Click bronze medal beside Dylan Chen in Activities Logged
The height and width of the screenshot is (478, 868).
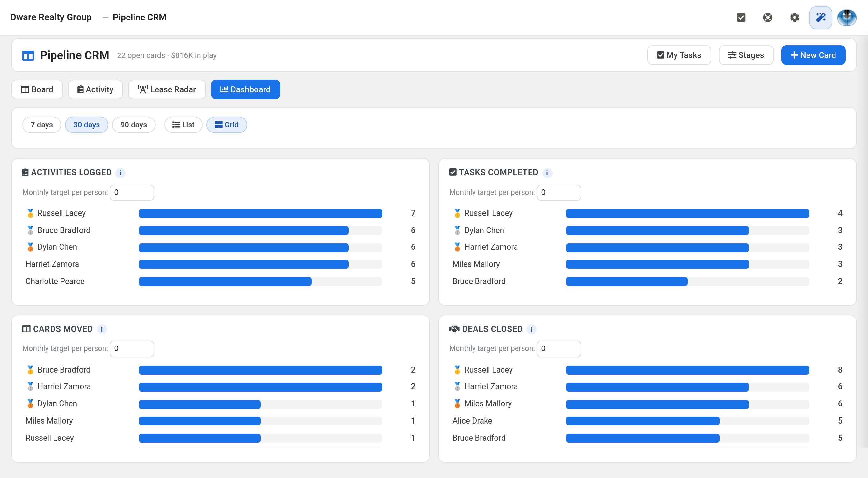click(30, 247)
